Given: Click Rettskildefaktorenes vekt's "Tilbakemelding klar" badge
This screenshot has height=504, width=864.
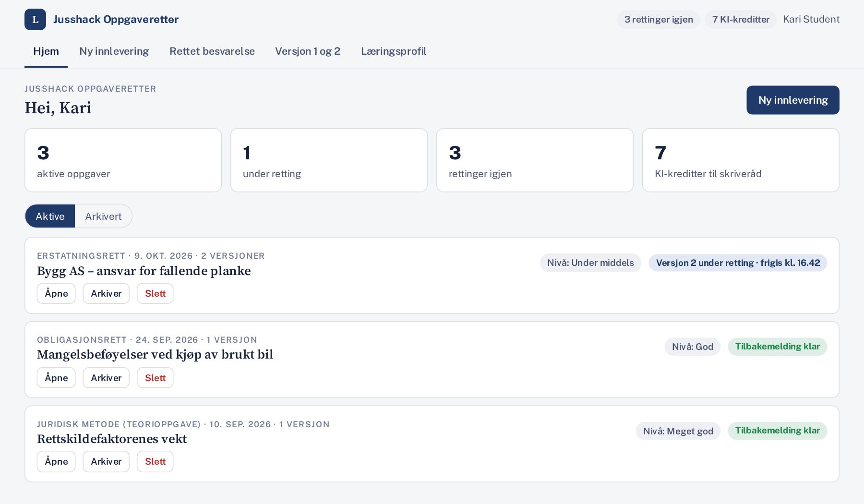Looking at the screenshot, I should [778, 431].
